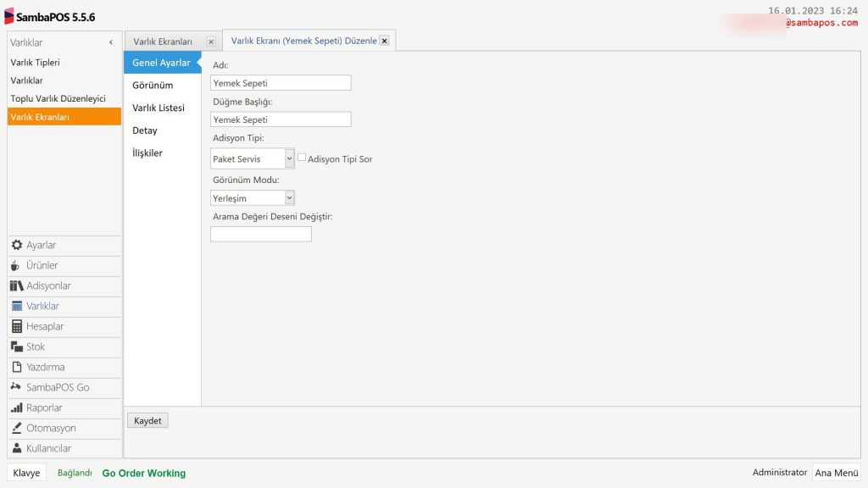Enable the Adisyon Tipi Sor checkbox
The image size is (868, 488).
click(x=302, y=158)
